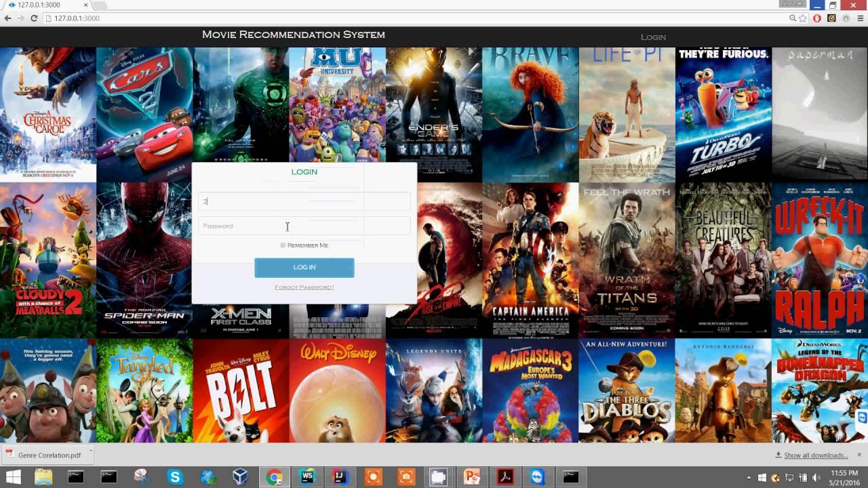Show hidden system tray icons
868x488 pixels.
click(749, 478)
